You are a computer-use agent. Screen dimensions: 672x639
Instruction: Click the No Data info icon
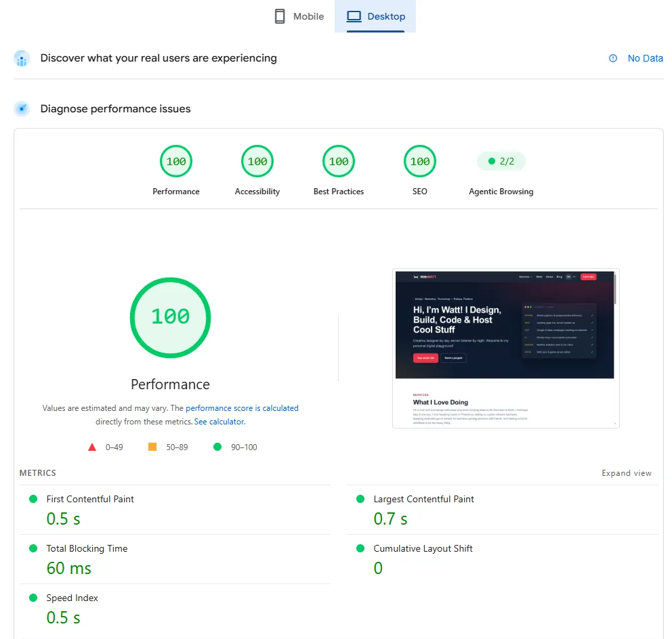613,58
